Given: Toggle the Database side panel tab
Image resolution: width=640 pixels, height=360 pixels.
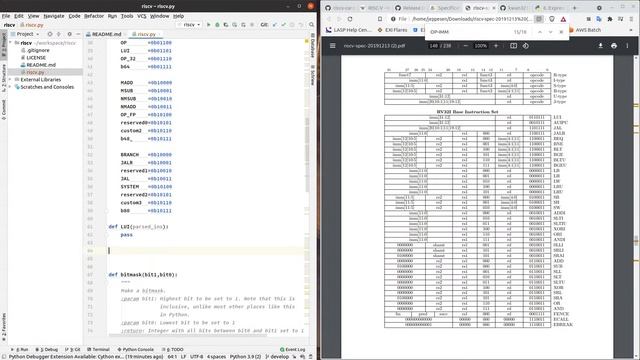Looking at the screenshot, I should [313, 46].
